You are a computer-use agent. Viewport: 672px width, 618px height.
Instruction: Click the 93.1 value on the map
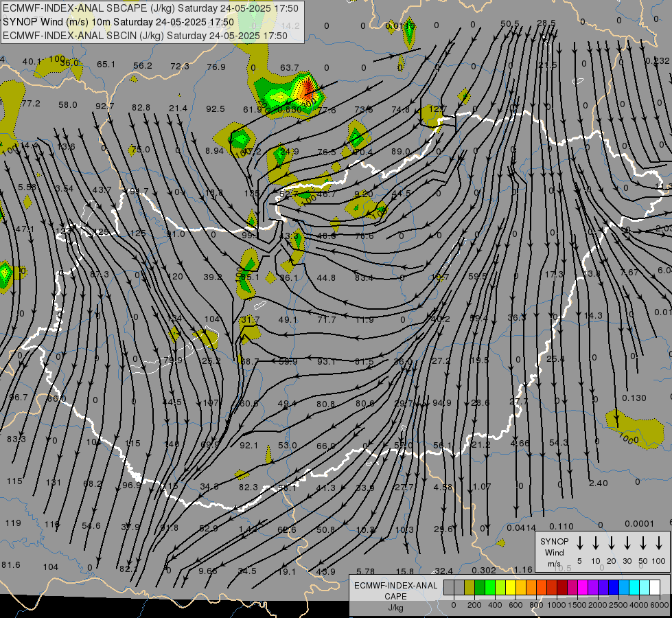327,362
